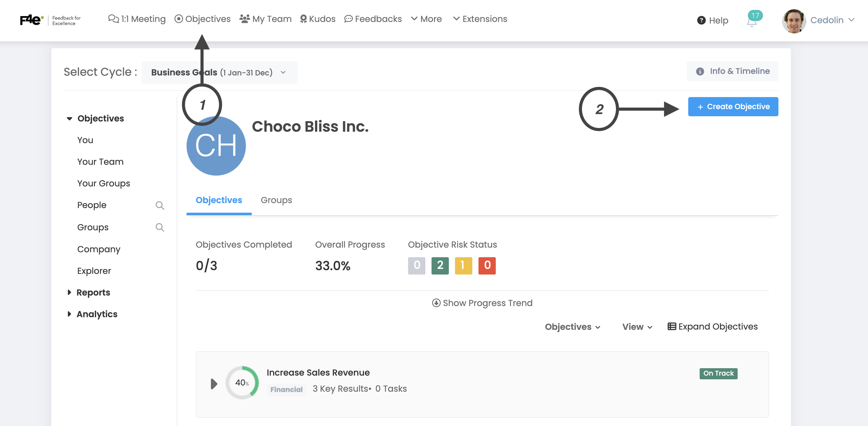Open Cedolin's profile avatar
The width and height of the screenshot is (868, 426).
pos(794,21)
